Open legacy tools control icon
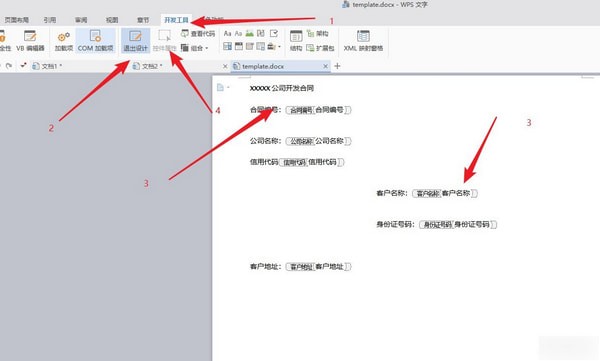The width and height of the screenshot is (600, 361). coord(271,47)
